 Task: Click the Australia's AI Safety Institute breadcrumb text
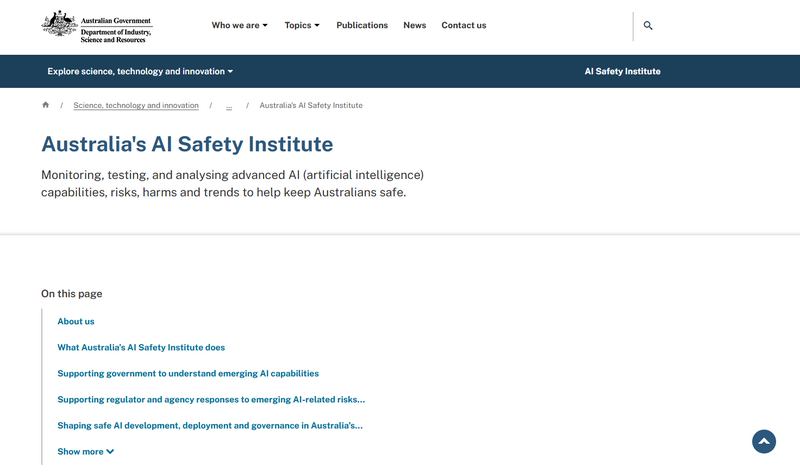(x=311, y=105)
